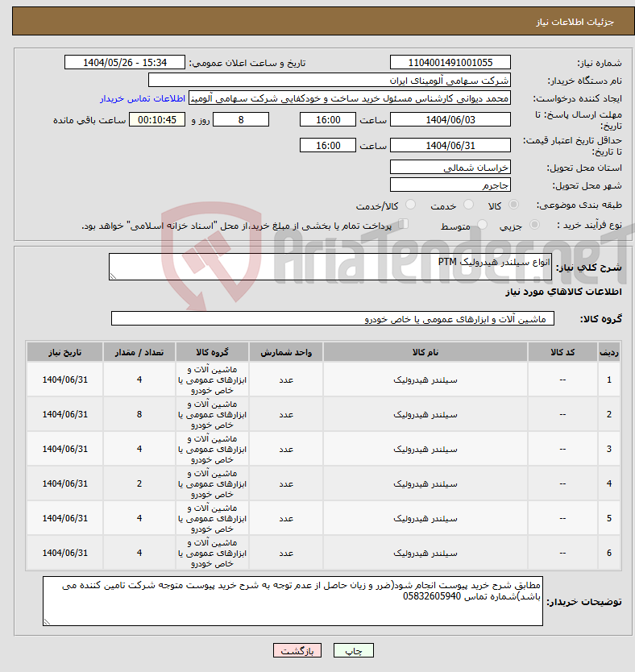Click the price validity date 1404/06/31
Image resolution: width=635 pixels, height=672 pixels.
(450, 145)
